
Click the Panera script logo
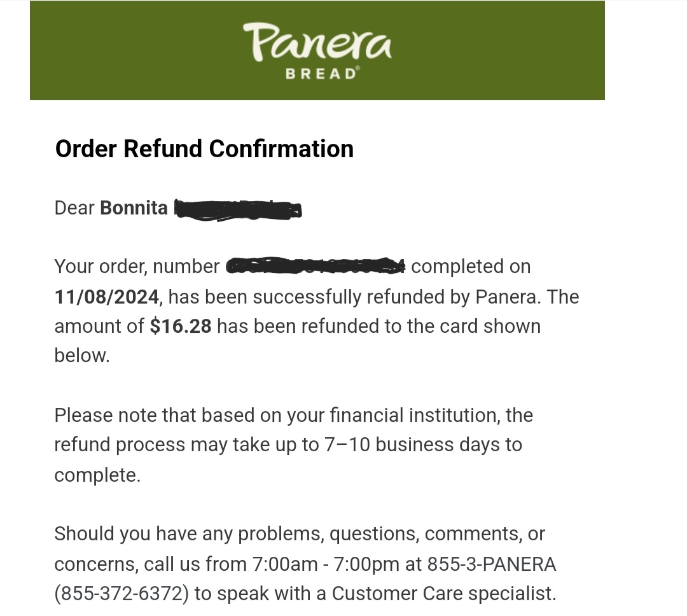(317, 41)
